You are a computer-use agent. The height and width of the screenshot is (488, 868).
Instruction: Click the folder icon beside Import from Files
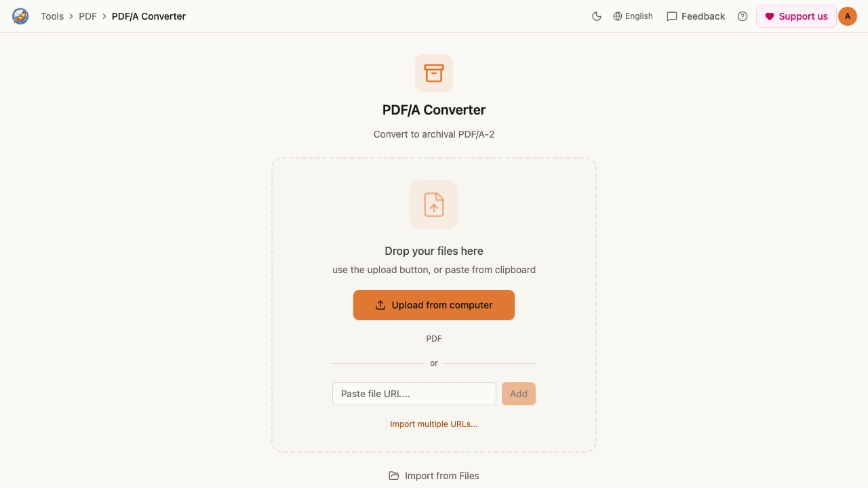coord(394,476)
